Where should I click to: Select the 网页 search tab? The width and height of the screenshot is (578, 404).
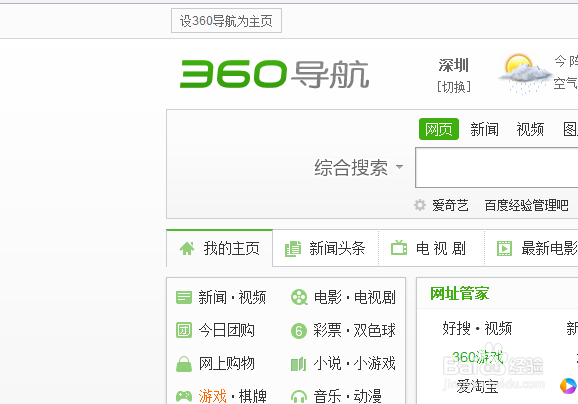(x=439, y=129)
